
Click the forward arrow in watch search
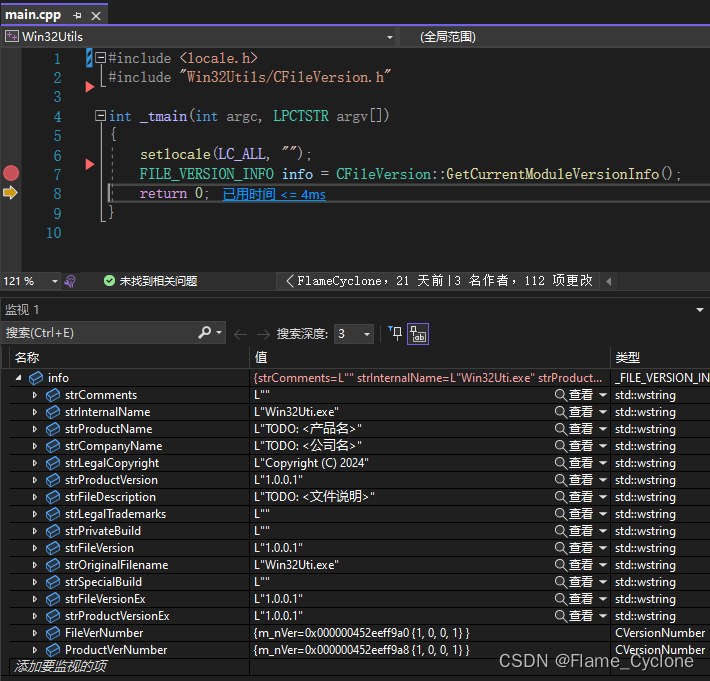click(263, 334)
